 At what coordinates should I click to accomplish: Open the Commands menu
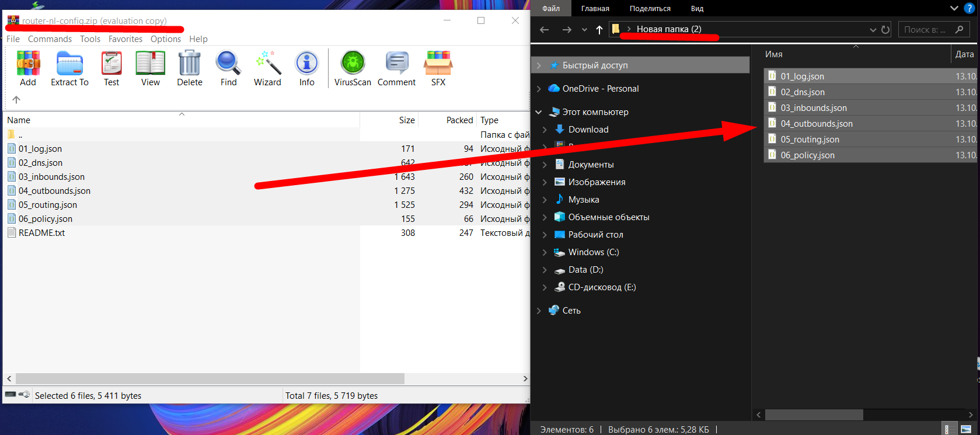point(50,39)
